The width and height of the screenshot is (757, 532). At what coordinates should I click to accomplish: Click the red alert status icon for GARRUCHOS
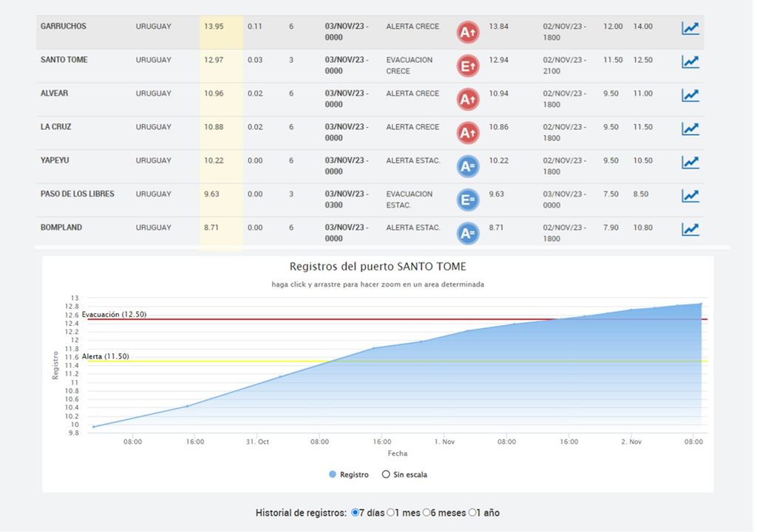468,33
